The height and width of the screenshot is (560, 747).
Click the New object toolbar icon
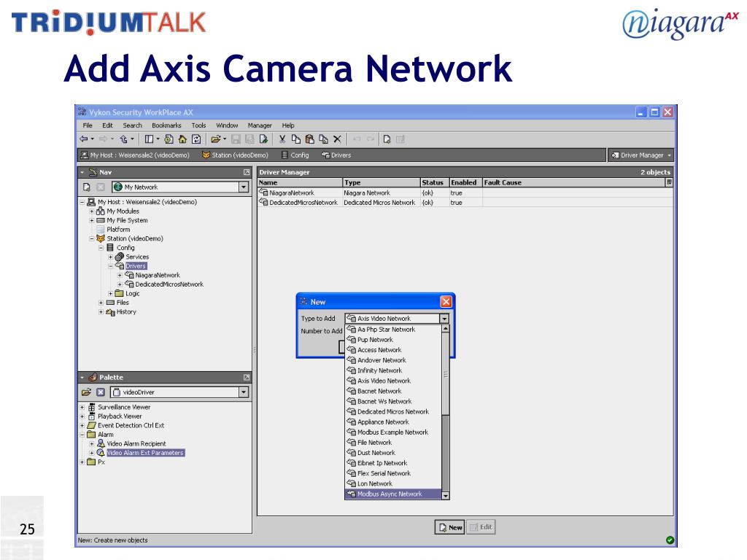[387, 139]
